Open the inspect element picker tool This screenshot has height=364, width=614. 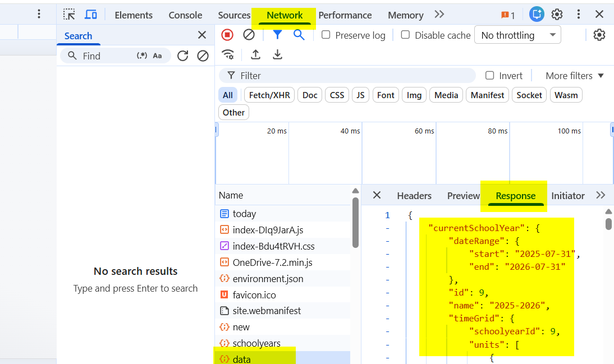tap(69, 15)
